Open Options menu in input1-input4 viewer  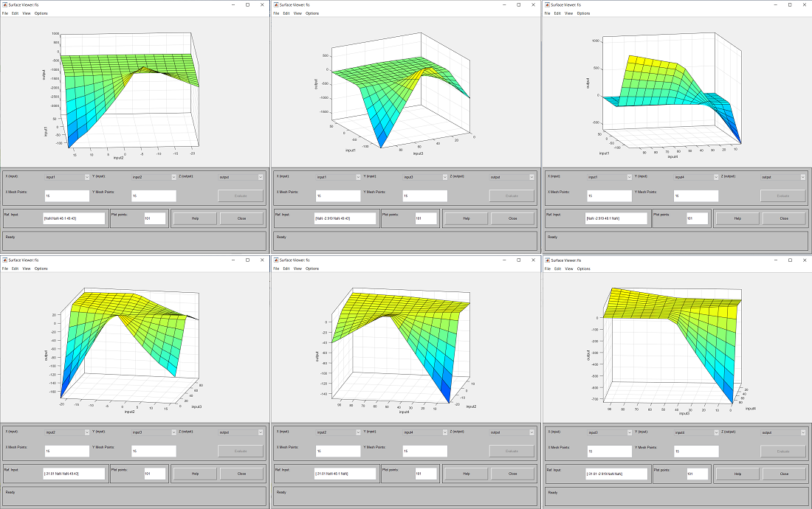(583, 13)
